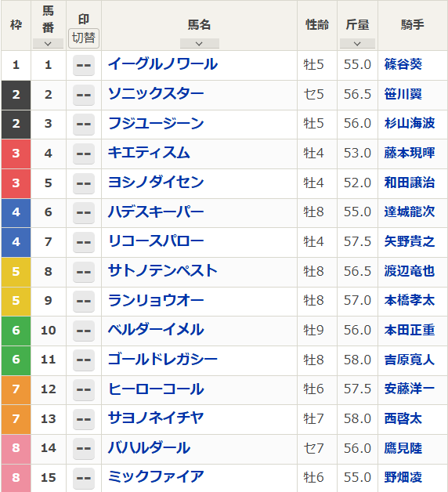Open horse page for リコースパロー

click(156, 241)
